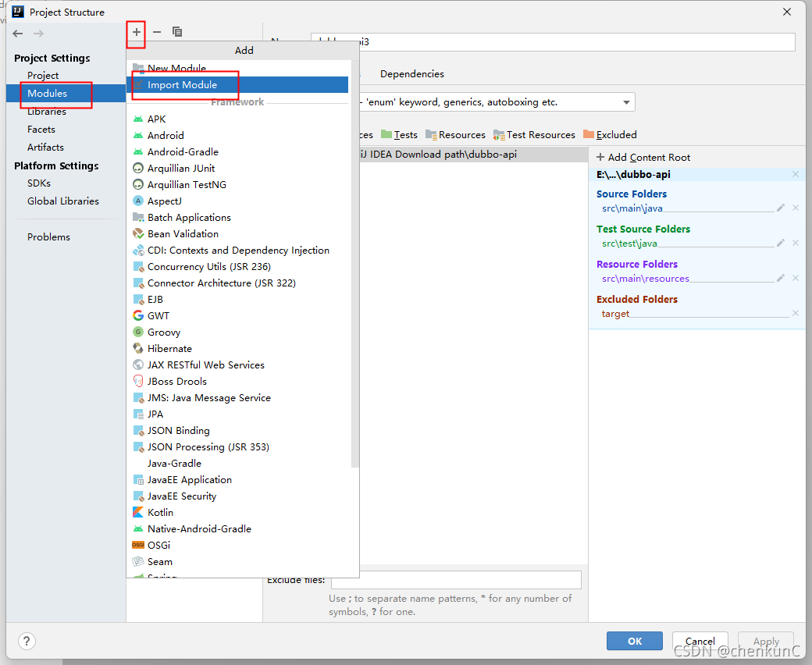Select Arquillian JUnit framework
Screen dimensions: 812x665
(x=237, y=168)
